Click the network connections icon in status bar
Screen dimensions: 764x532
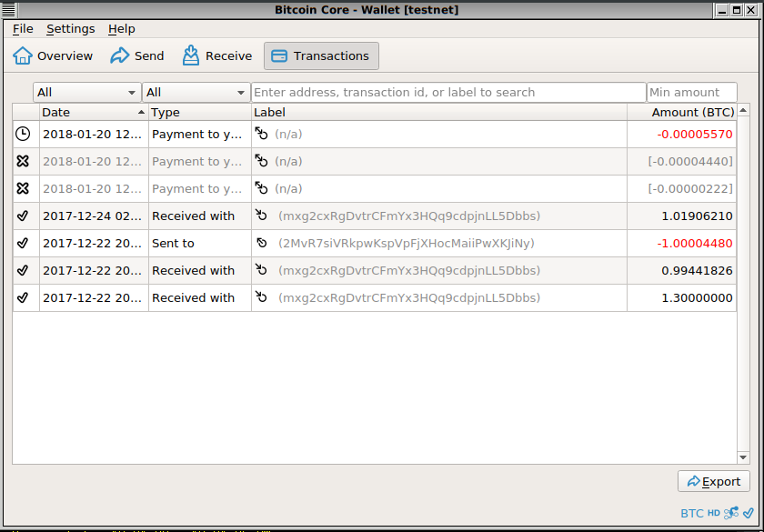pos(731,513)
